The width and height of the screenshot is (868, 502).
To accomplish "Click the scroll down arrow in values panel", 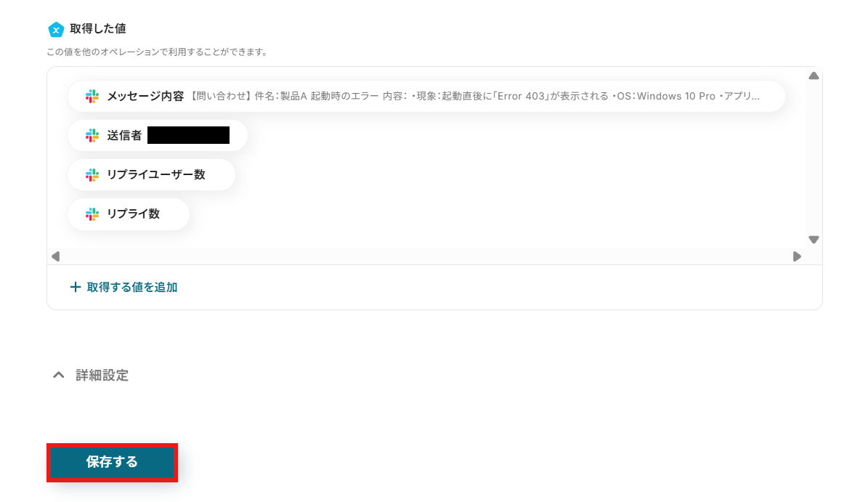I will click(x=814, y=240).
